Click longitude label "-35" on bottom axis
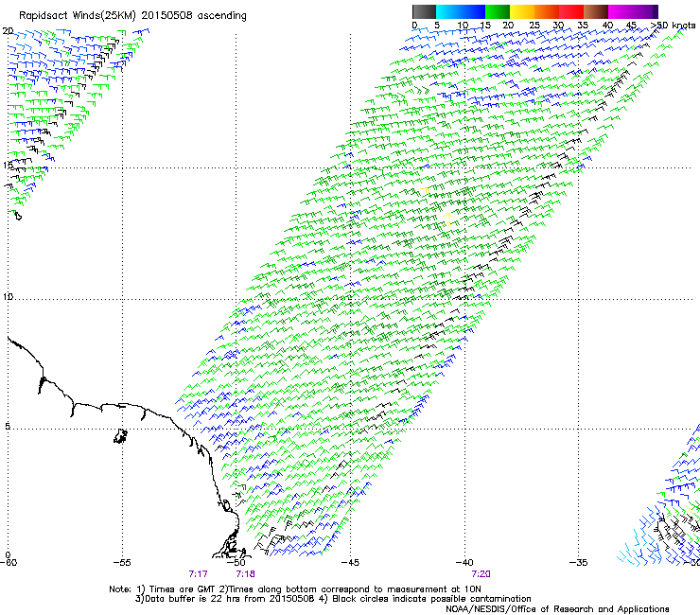 [x=579, y=562]
